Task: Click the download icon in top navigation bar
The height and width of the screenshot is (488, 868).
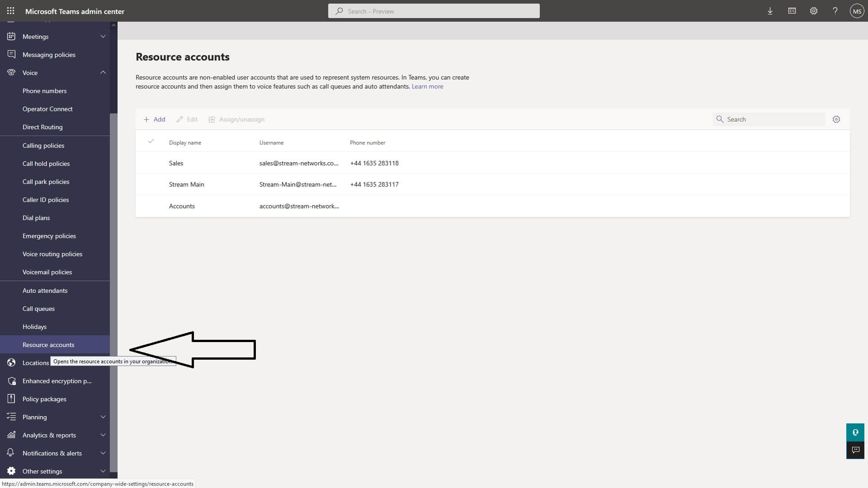Action: 770,11
